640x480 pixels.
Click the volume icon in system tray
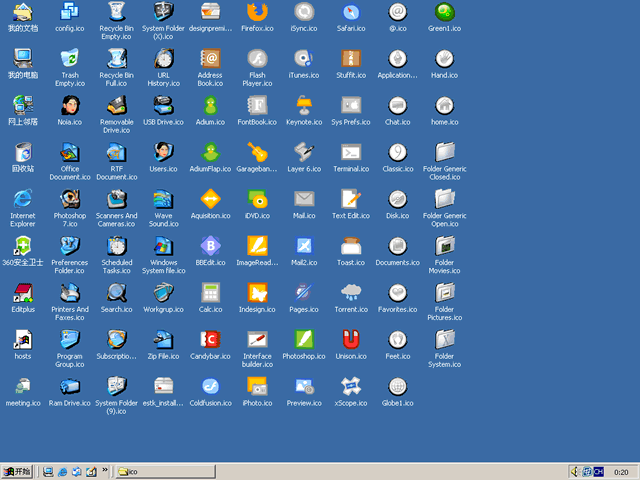pos(575,471)
